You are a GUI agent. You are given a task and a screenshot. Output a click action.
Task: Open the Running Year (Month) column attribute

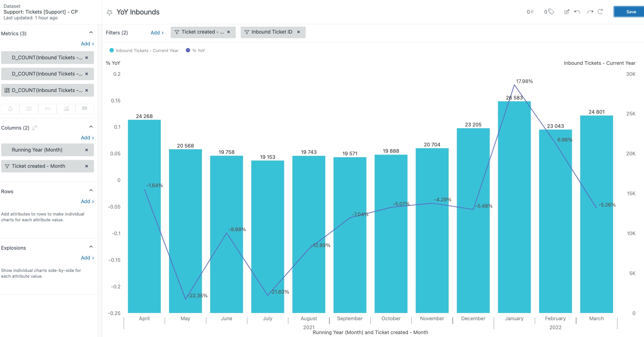tap(37, 150)
